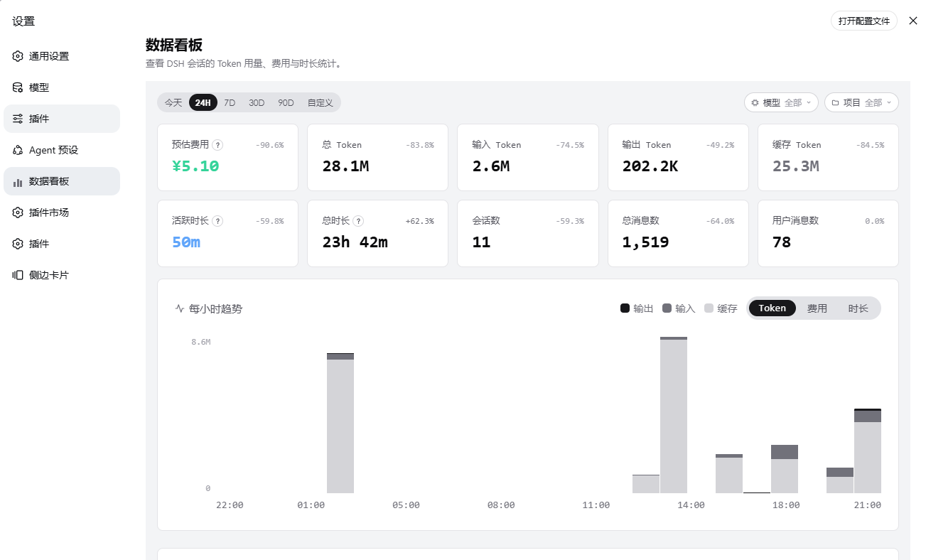Switch chart to Token view
Viewport: 926px width, 560px height.
pos(772,308)
